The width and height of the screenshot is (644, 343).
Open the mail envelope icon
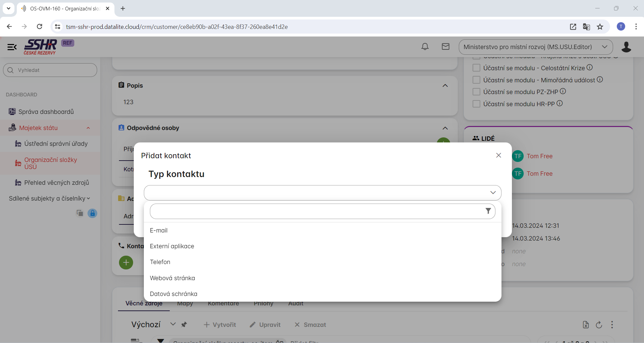coord(445,47)
